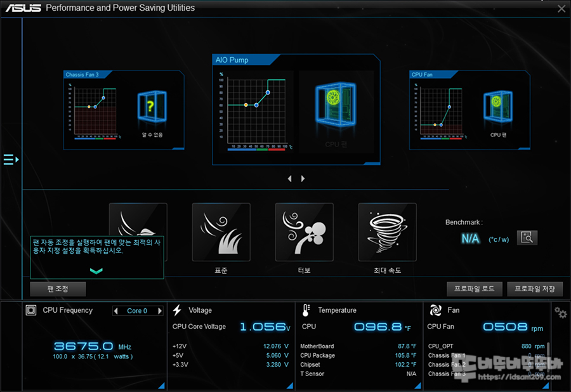Image resolution: width=571 pixels, height=392 pixels.
Task: Select the Chassis Fan 3 card
Action: pyautogui.click(x=124, y=110)
